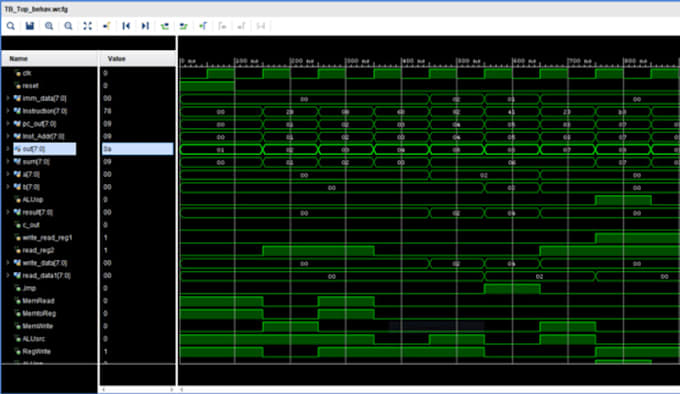
Task: Click the imm_data bus type icon
Action: [x=17, y=98]
